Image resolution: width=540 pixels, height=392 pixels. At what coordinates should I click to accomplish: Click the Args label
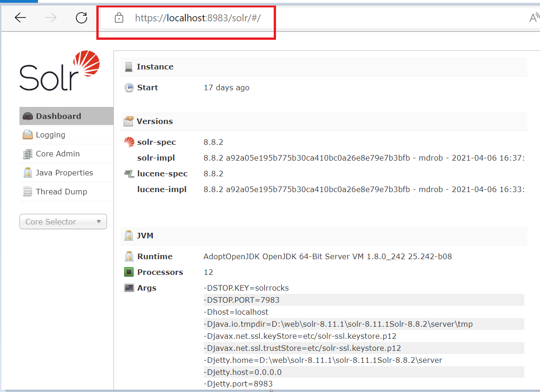(147, 288)
